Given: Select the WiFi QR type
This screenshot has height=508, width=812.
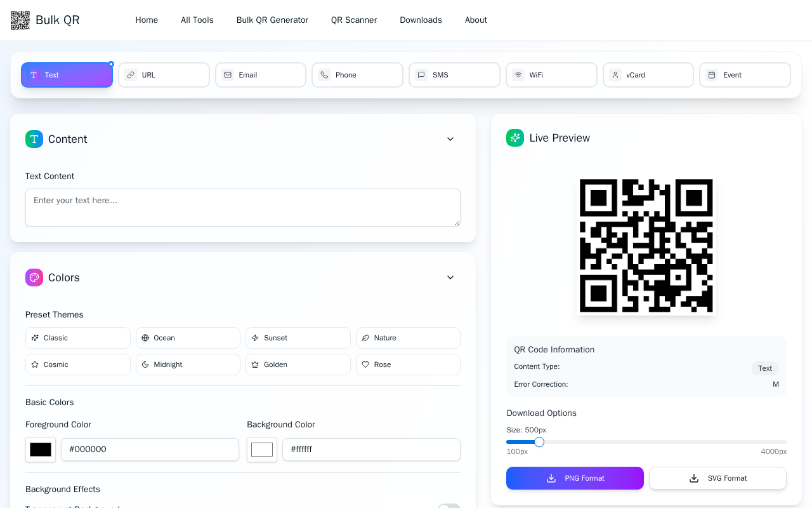Looking at the screenshot, I should 551,75.
